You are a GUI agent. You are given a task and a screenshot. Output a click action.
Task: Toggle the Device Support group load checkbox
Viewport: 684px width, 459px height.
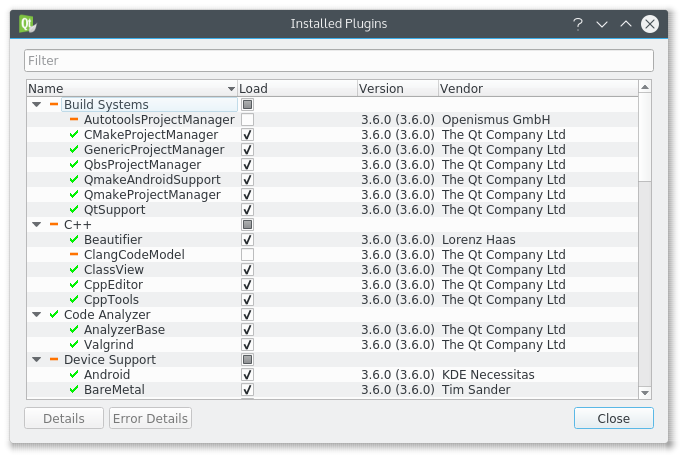tap(247, 360)
